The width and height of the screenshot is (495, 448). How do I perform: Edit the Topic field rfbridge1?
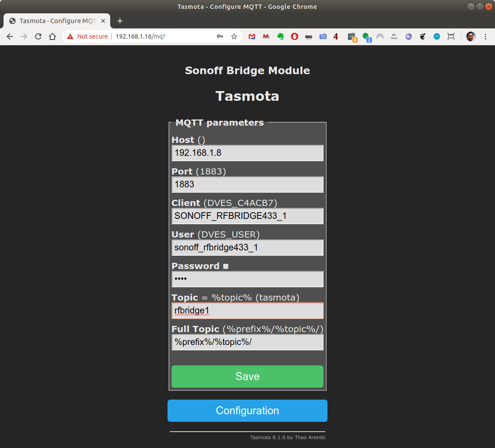click(247, 311)
